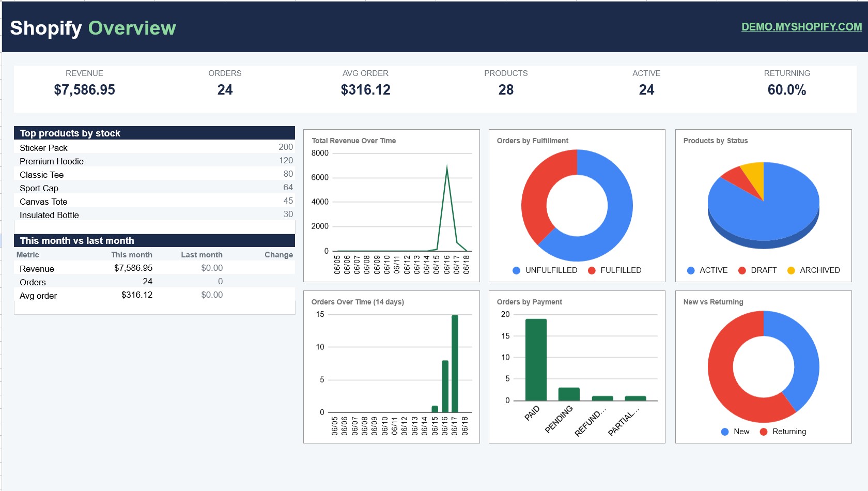Click the Shopify Overview title
This screenshot has width=868, height=491.
click(93, 28)
